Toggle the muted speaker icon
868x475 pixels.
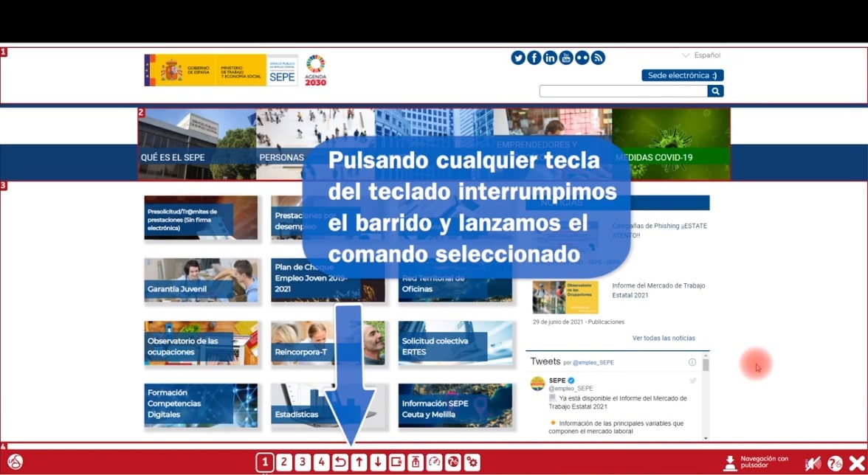click(813, 463)
